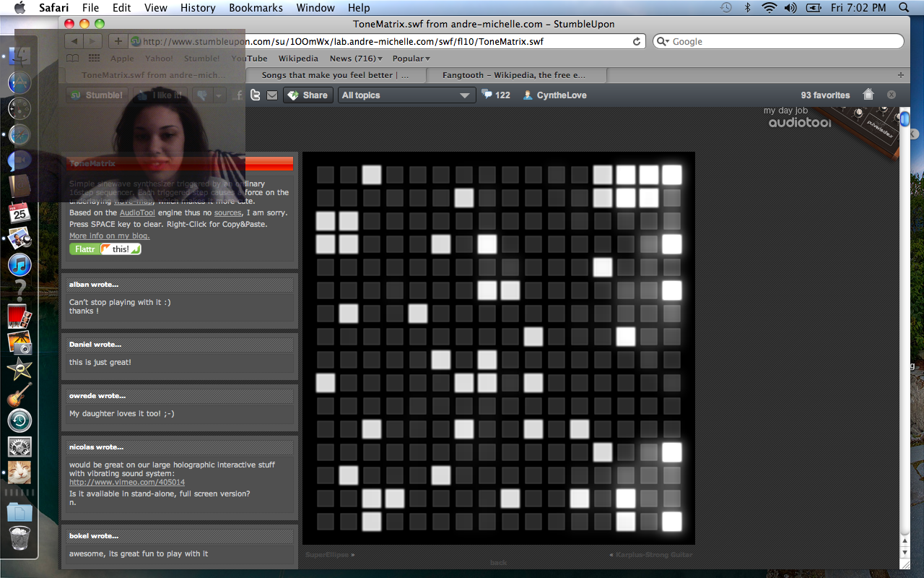Open the comments bubble showing 122
This screenshot has width=924, height=578.
[496, 95]
